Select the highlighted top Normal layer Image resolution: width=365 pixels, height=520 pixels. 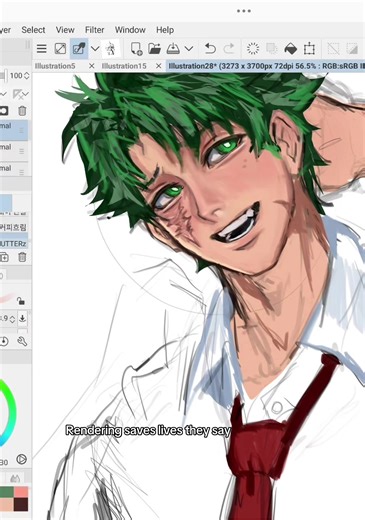(14, 129)
